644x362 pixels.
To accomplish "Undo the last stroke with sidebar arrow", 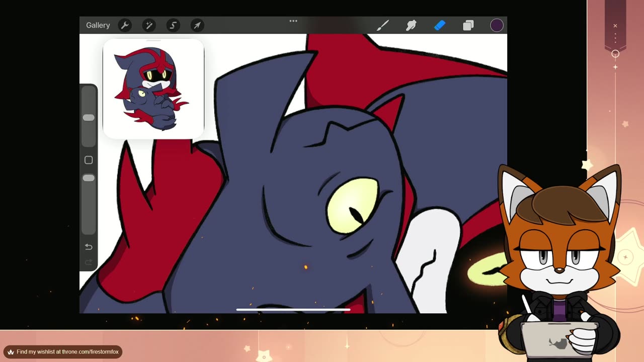I will tap(89, 247).
